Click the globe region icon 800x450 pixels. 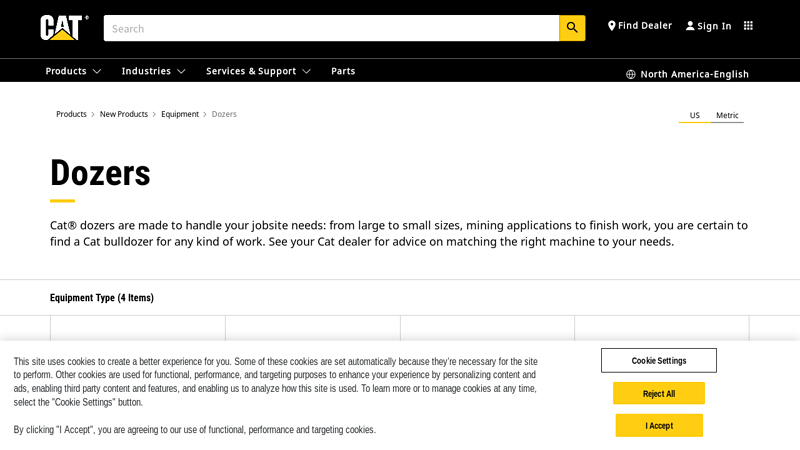(x=631, y=74)
